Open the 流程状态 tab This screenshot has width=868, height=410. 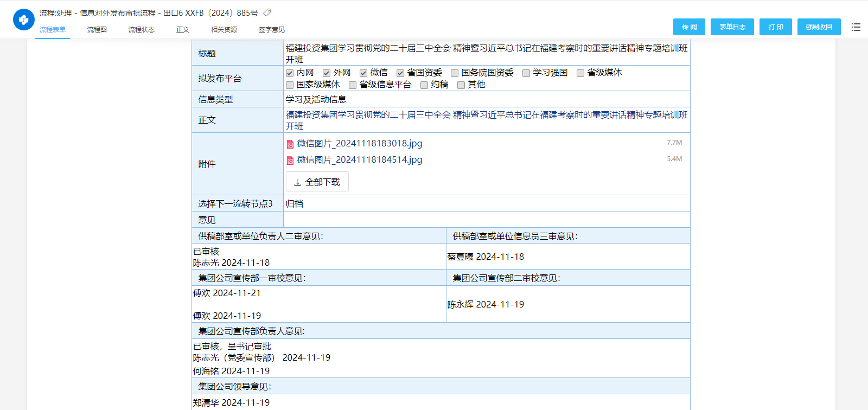[142, 30]
